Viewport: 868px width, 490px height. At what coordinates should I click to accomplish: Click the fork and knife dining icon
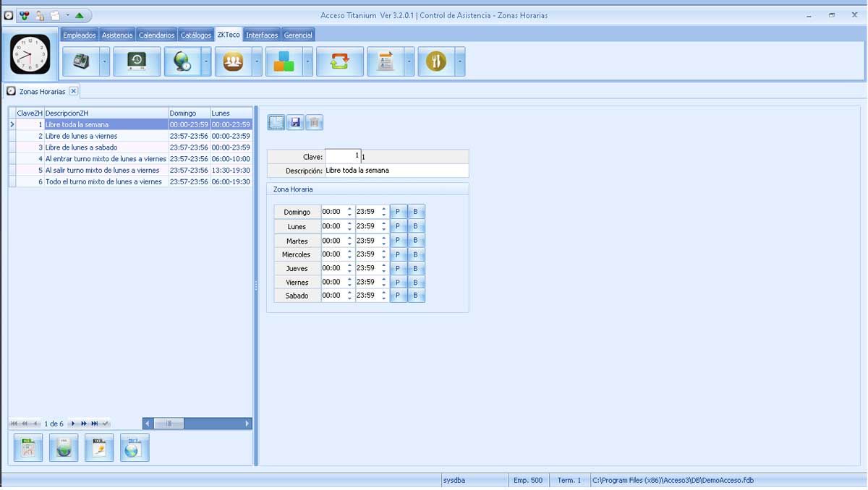(435, 62)
